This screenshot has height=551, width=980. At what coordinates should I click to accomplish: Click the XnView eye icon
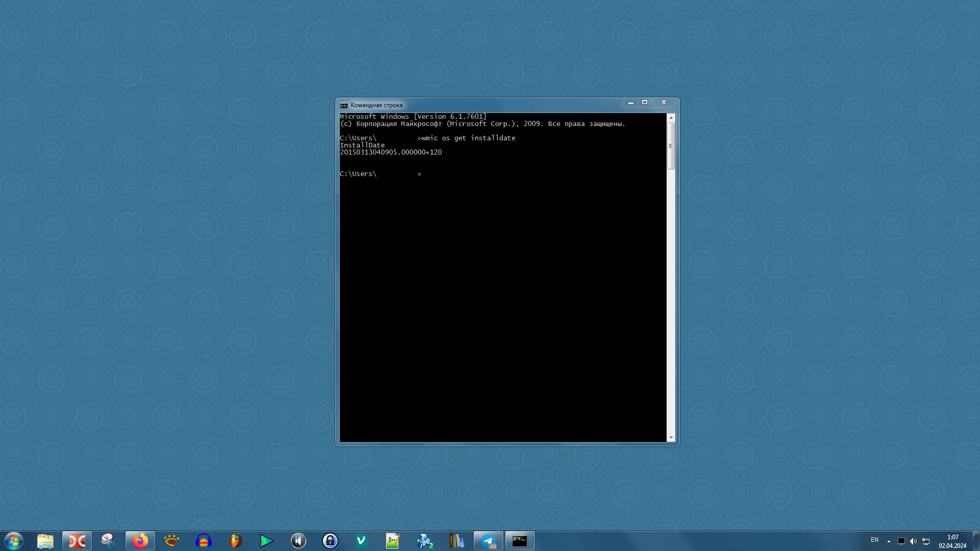(x=172, y=541)
